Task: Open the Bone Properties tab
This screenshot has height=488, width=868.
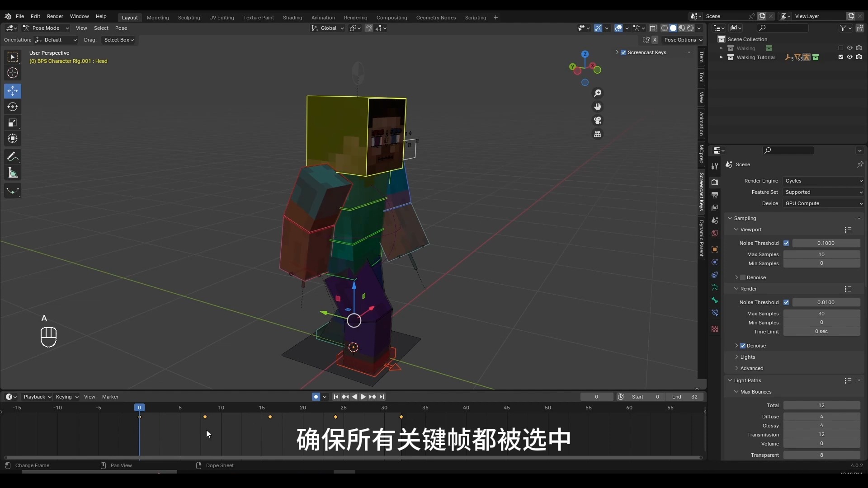Action: point(715,300)
